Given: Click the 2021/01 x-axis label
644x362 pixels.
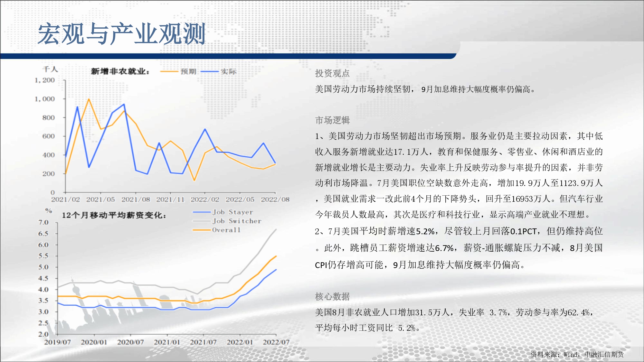Looking at the screenshot, I should click(x=167, y=342).
